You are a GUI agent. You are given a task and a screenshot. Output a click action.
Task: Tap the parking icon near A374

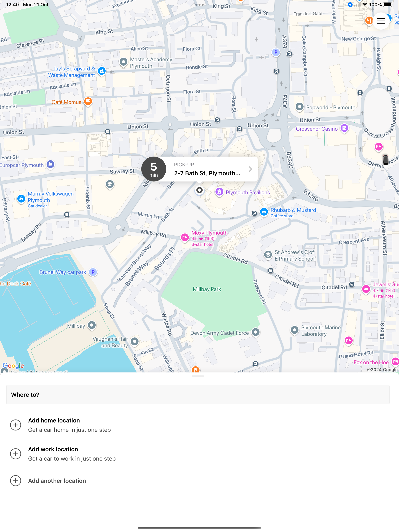tap(276, 52)
